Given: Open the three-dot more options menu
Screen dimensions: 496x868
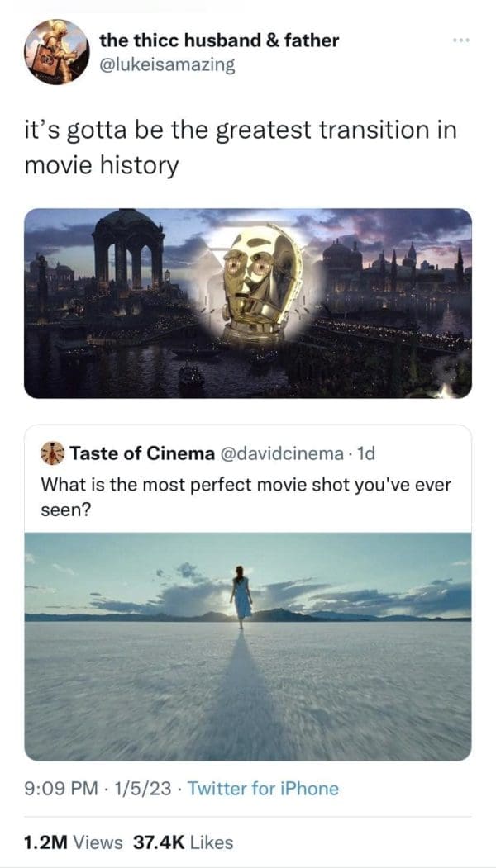Looking at the screenshot, I should tap(460, 40).
